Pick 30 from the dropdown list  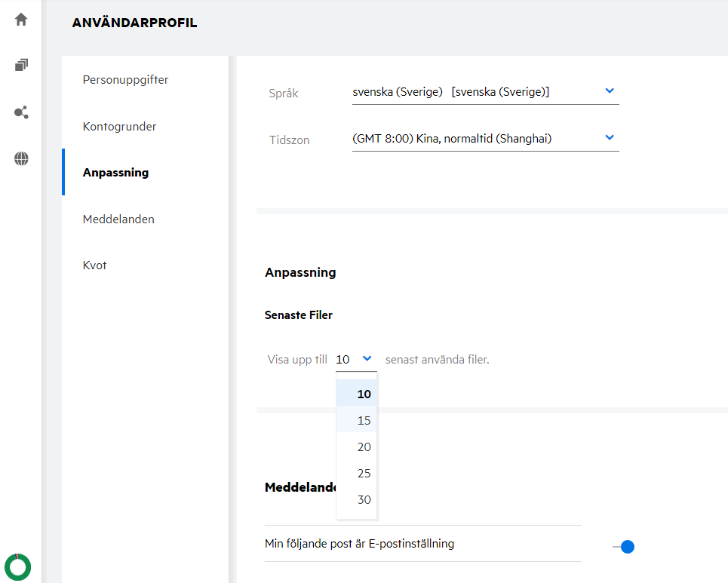[x=364, y=499]
